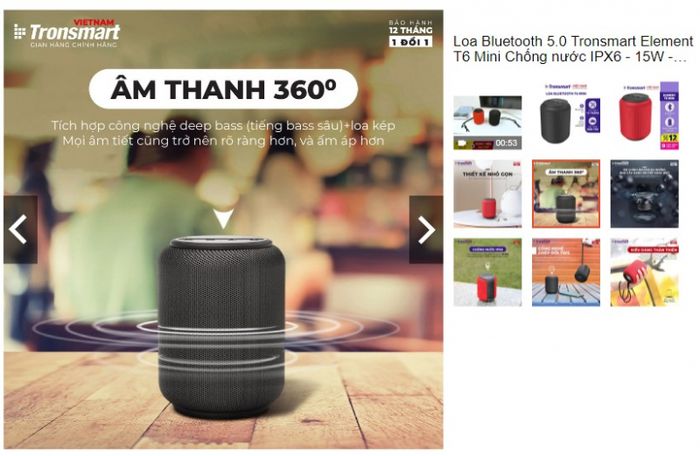Click the Âm thanh 360° heading banner
This screenshot has width=700, height=456.
click(x=223, y=89)
